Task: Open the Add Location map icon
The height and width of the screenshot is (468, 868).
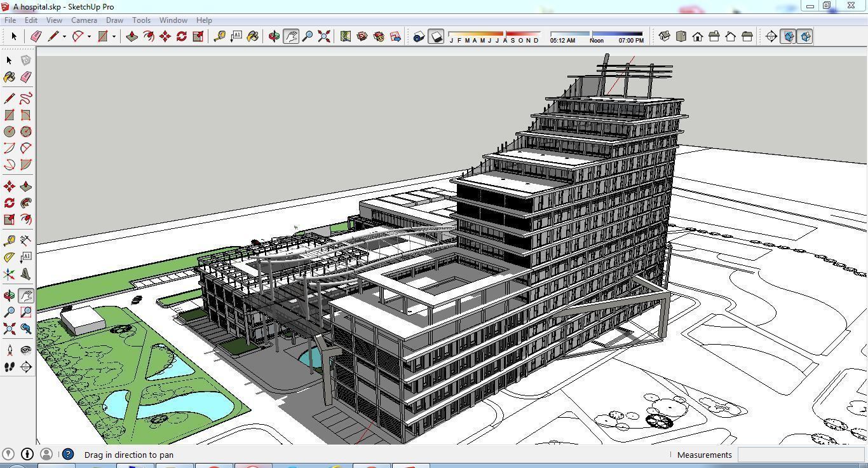Action: 346,37
